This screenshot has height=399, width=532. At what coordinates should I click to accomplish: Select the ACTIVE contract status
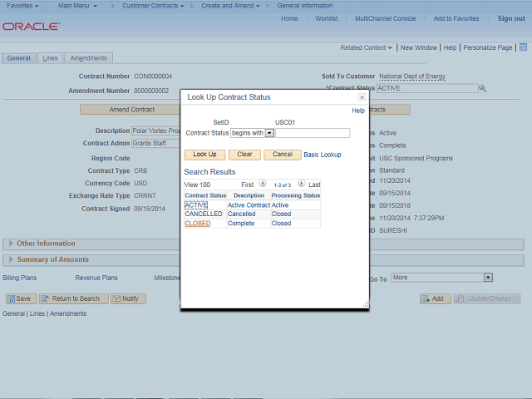(196, 205)
